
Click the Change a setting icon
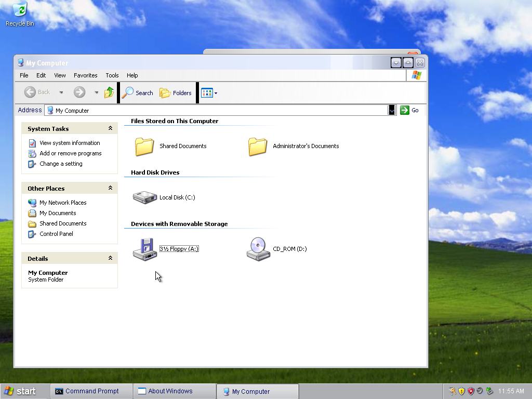click(32, 164)
